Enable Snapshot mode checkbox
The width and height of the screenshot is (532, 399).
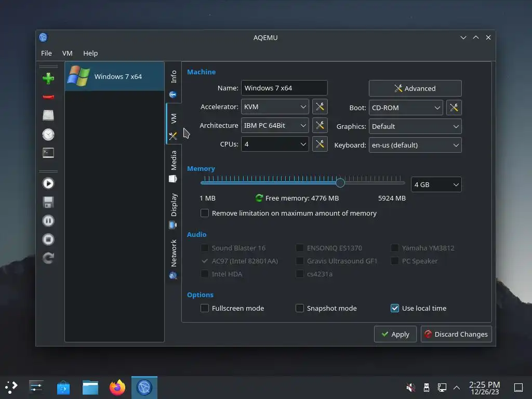(300, 308)
